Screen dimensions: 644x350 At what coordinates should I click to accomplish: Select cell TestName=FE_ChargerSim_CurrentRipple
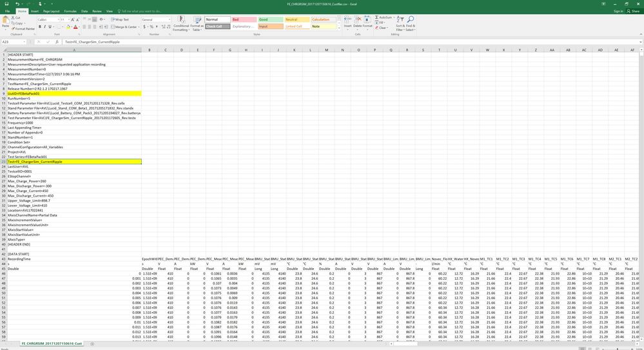pyautogui.click(x=74, y=84)
